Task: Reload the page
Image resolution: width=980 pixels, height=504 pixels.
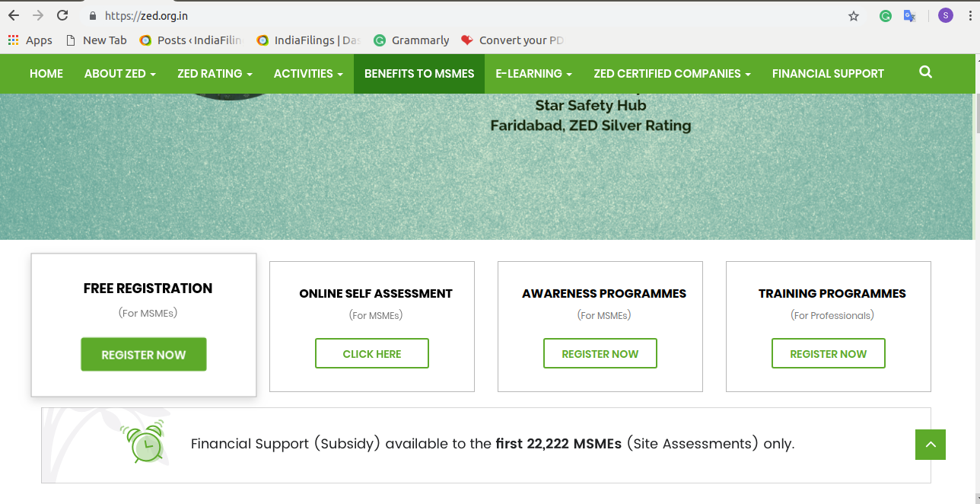Action: pyautogui.click(x=62, y=14)
